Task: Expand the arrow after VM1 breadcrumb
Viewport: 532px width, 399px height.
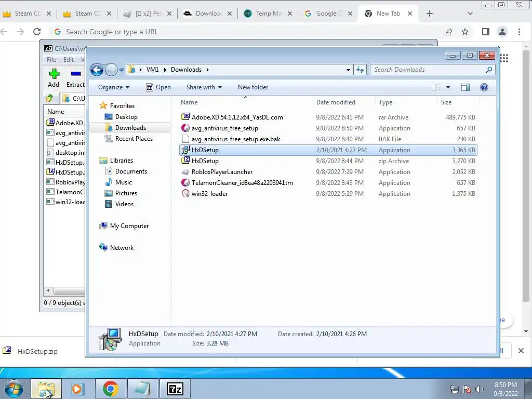Action: [165, 70]
